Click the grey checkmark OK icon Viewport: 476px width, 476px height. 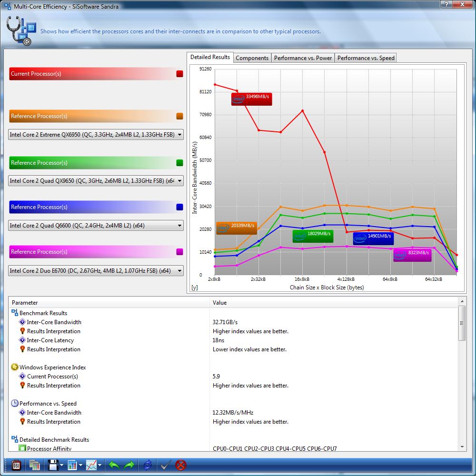(x=166, y=465)
